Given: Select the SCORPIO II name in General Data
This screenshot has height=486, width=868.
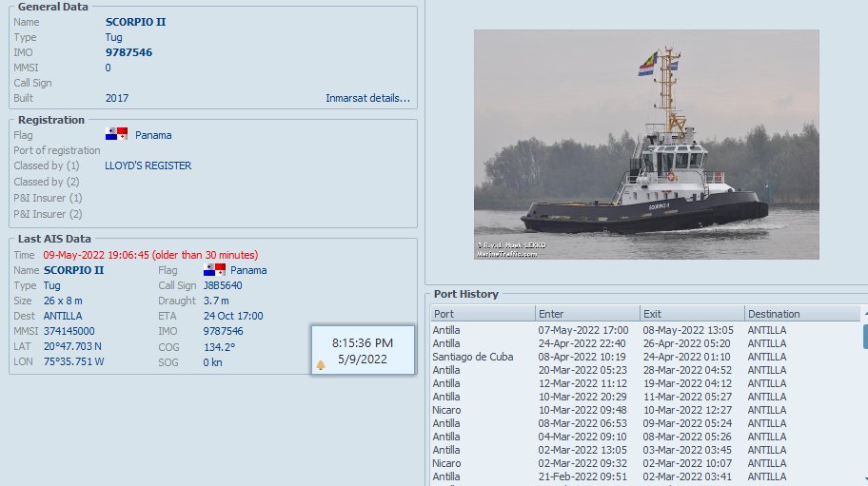Looking at the screenshot, I should point(135,22).
